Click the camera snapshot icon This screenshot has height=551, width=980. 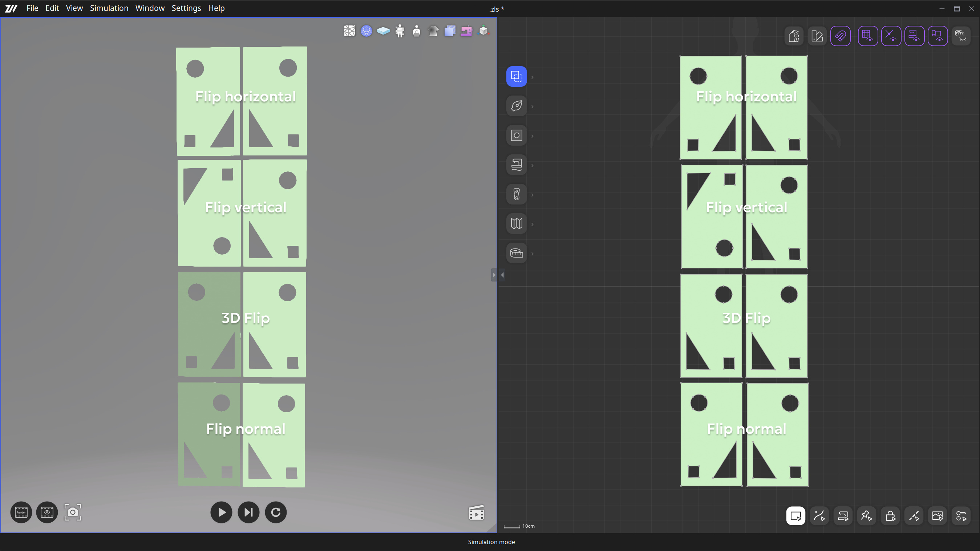[x=72, y=512]
